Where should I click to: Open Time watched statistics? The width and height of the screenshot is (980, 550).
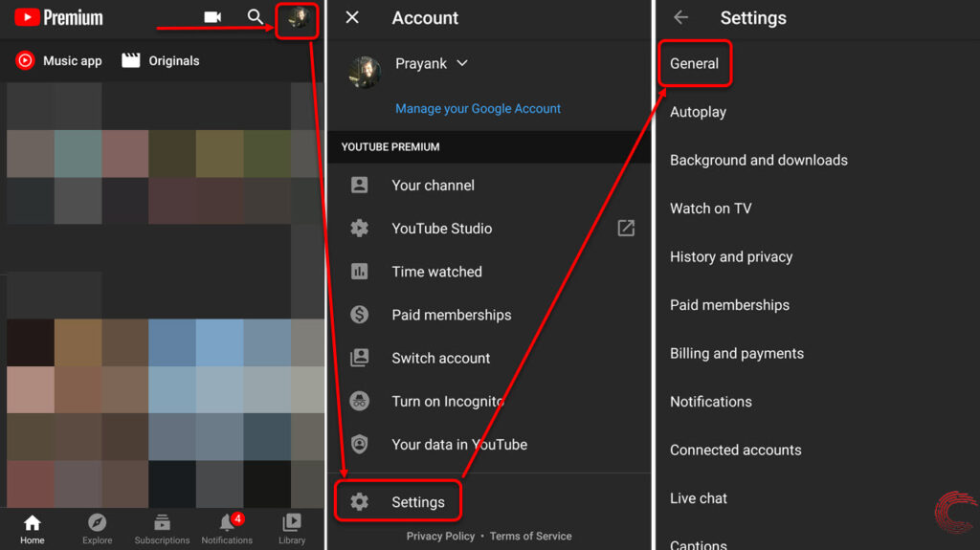pyautogui.click(x=435, y=272)
